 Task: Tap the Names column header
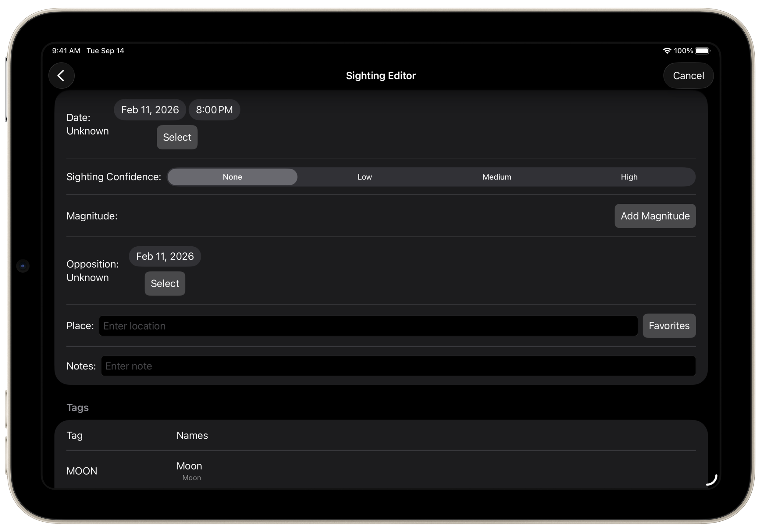click(x=192, y=435)
